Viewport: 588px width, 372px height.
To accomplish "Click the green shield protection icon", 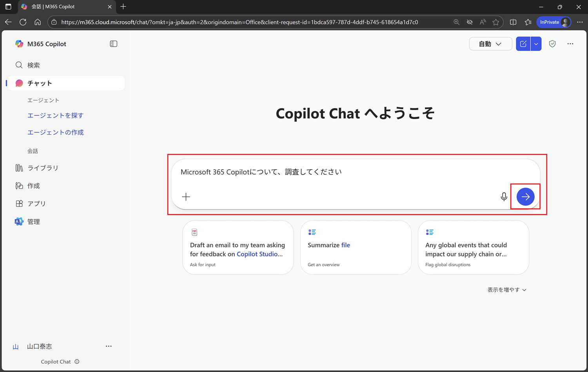I will [x=552, y=44].
